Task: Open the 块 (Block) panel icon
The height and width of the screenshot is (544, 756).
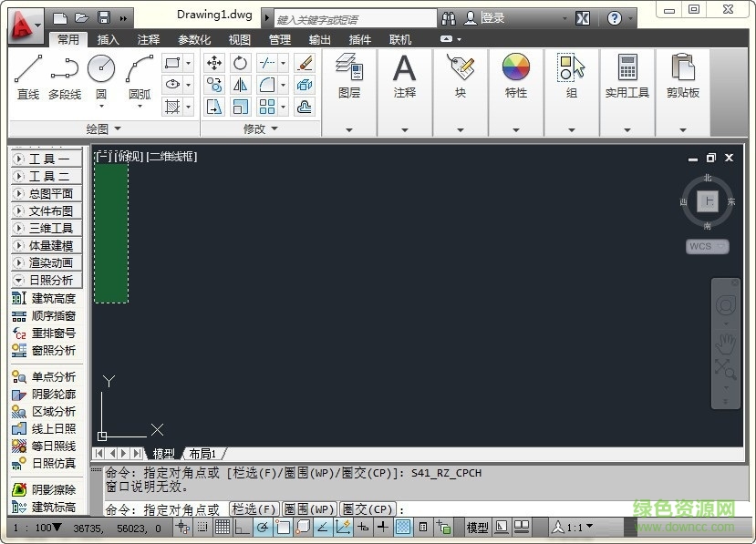Action: pyautogui.click(x=461, y=67)
